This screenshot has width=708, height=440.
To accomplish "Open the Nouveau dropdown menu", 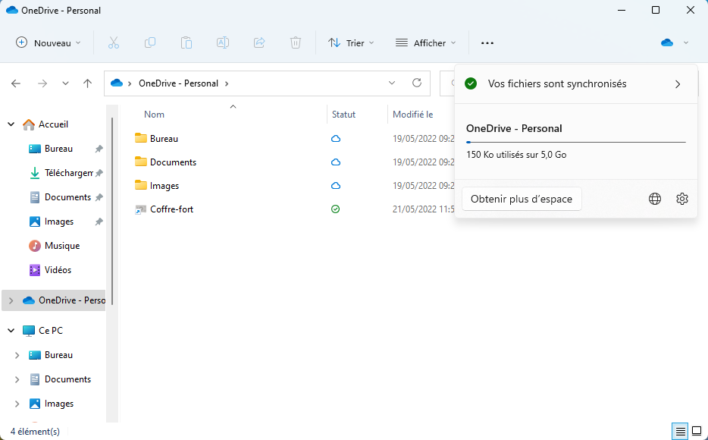I will (x=48, y=43).
